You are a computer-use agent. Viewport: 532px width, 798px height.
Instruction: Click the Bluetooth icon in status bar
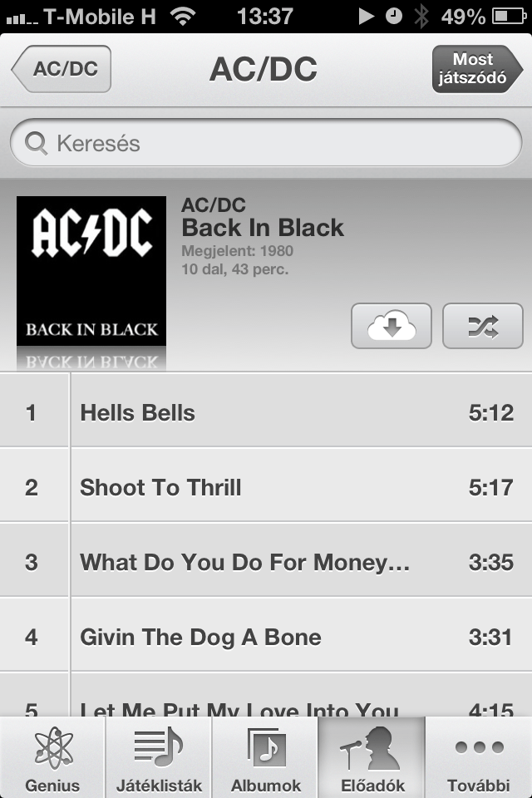click(x=421, y=17)
